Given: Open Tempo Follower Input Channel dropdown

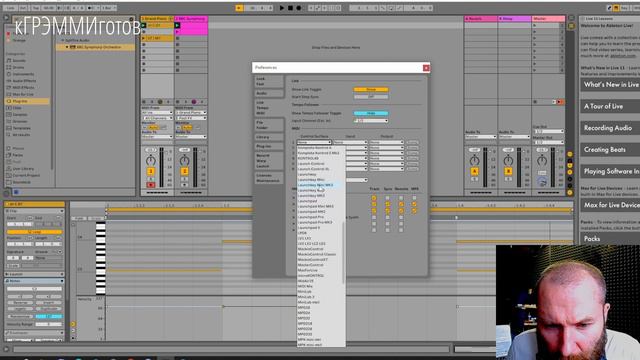Looking at the screenshot, I should tap(371, 121).
